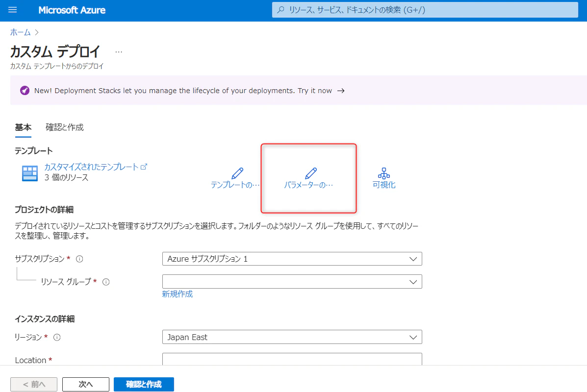This screenshot has width=587, height=392.
Task: Show リージョン info tooltip
Action: 57,338
